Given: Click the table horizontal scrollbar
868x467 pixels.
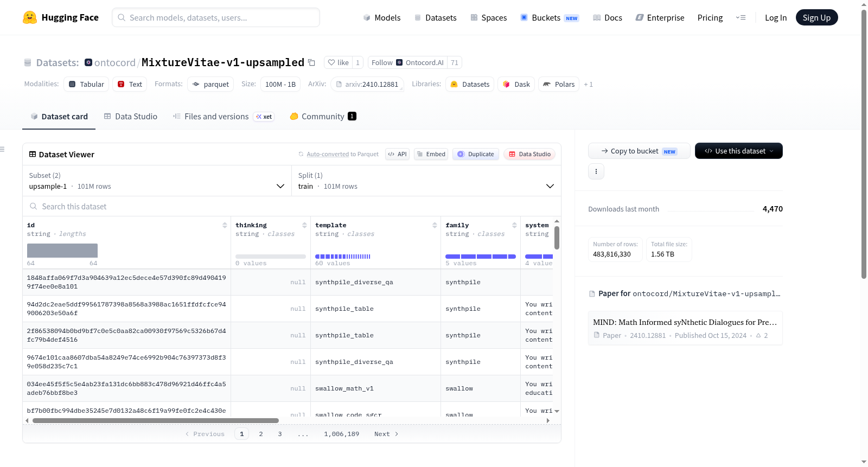Looking at the screenshot, I should coord(156,420).
